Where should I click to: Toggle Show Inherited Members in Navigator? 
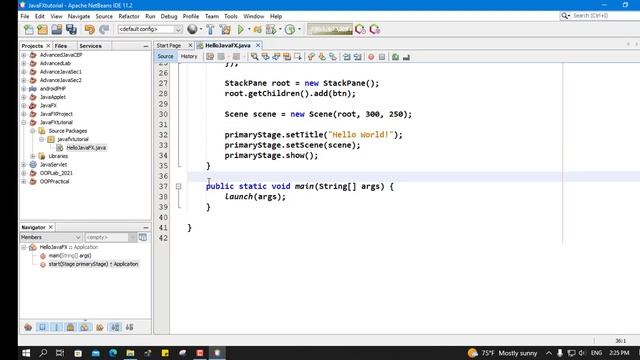[x=28, y=327]
